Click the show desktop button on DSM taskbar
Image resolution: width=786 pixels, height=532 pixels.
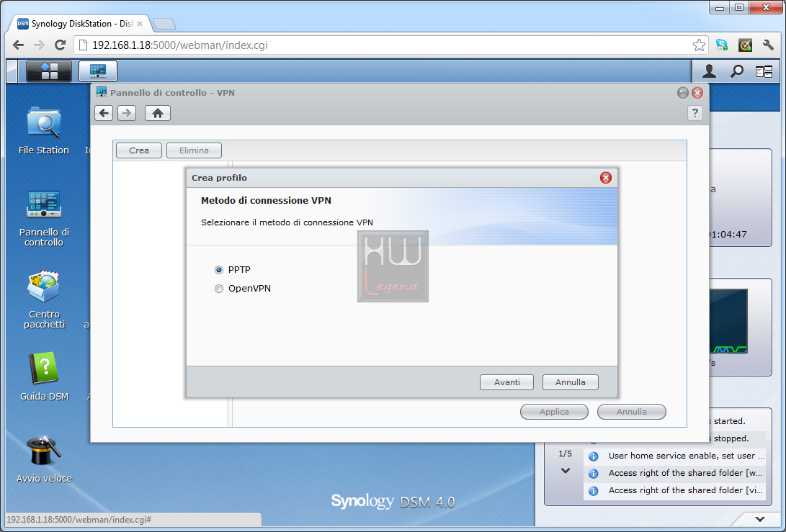click(12, 71)
